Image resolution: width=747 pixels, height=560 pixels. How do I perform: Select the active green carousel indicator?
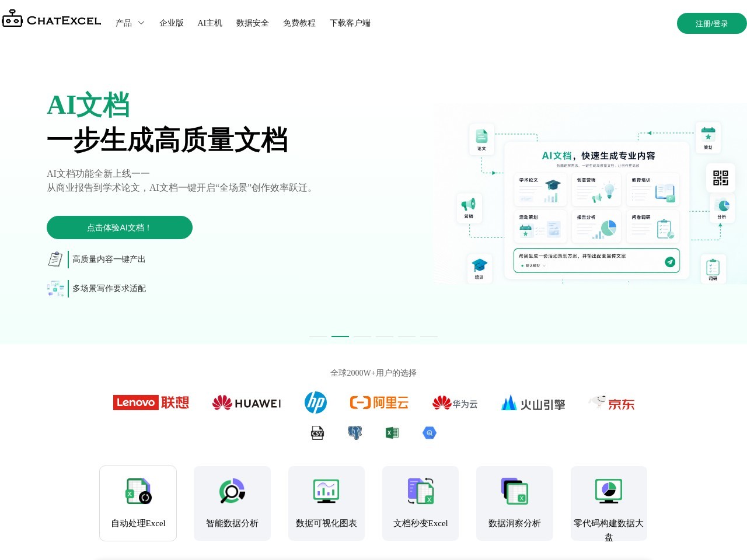coord(340,337)
